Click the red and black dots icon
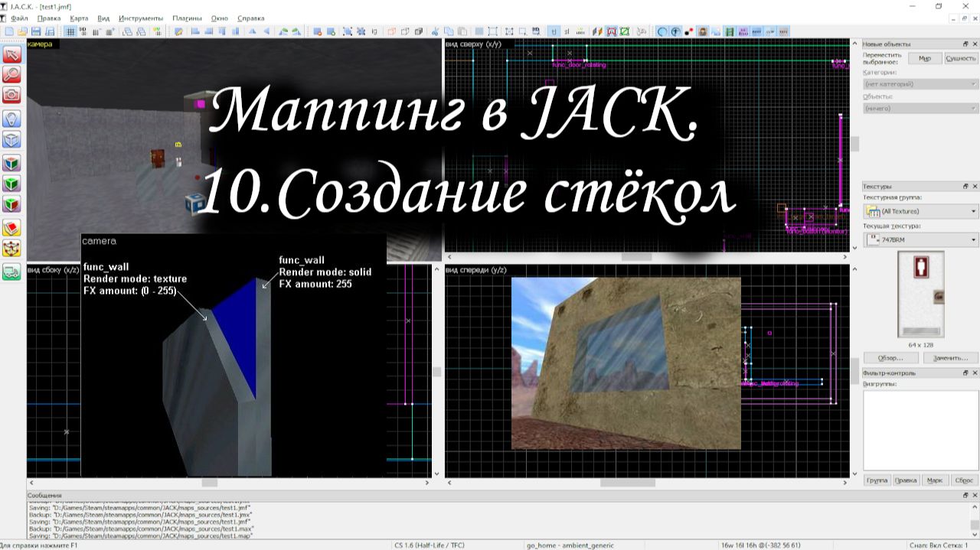The width and height of the screenshot is (980, 550). pos(688,31)
